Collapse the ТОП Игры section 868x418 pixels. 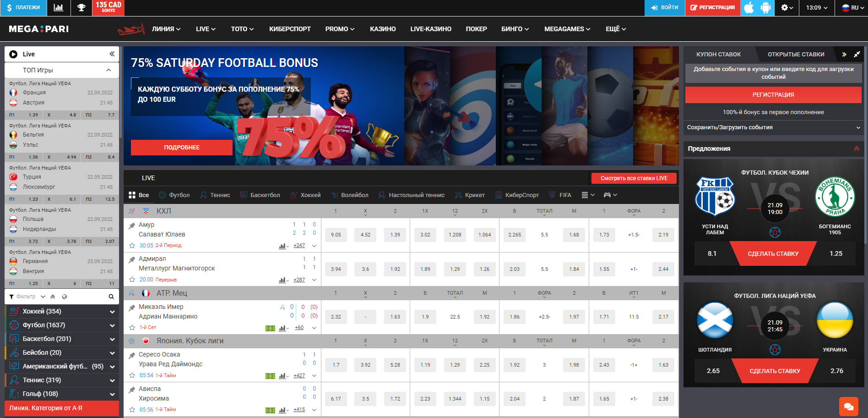point(108,70)
